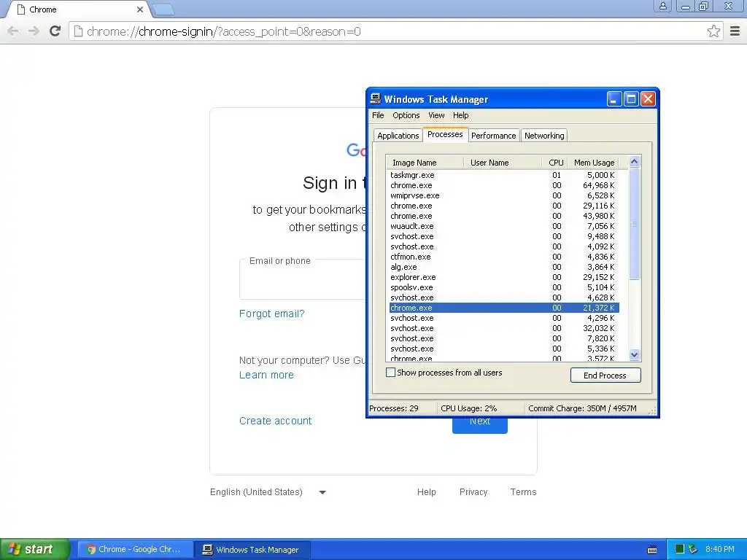Select the highlighted chrome.exe 21,372 K row
This screenshot has width=747, height=560.
[x=504, y=308]
